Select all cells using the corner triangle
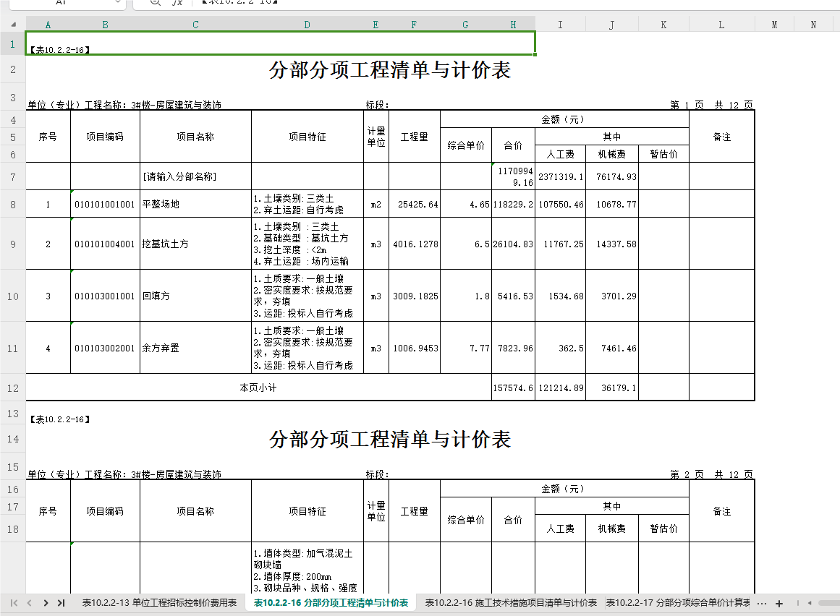Screen dimensions: 840x616 pos(13,25)
